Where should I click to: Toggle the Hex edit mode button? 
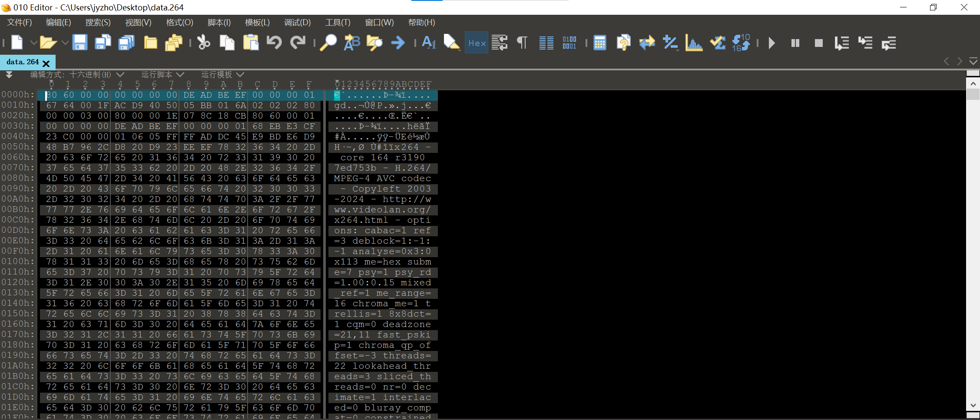[x=477, y=43]
